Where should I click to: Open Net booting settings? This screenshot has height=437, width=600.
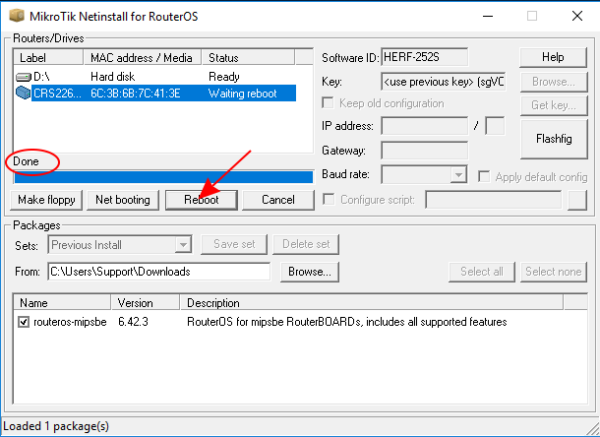tap(122, 199)
